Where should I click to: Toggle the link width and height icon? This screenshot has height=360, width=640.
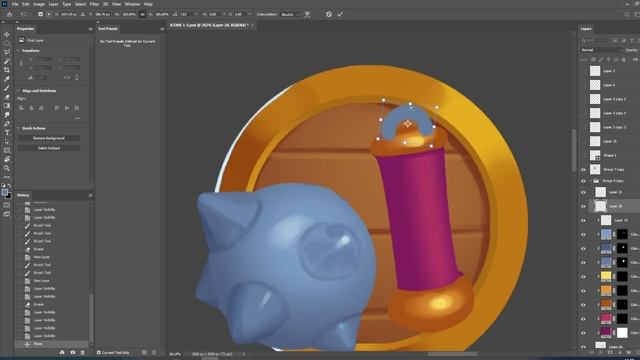click(142, 14)
